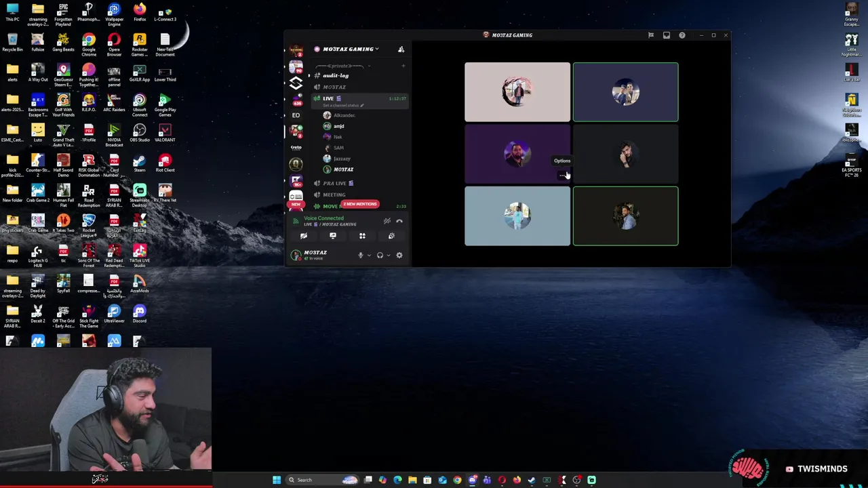Image resolution: width=868 pixels, height=488 pixels.
Task: Open Task View on taskbar
Action: click(x=368, y=480)
